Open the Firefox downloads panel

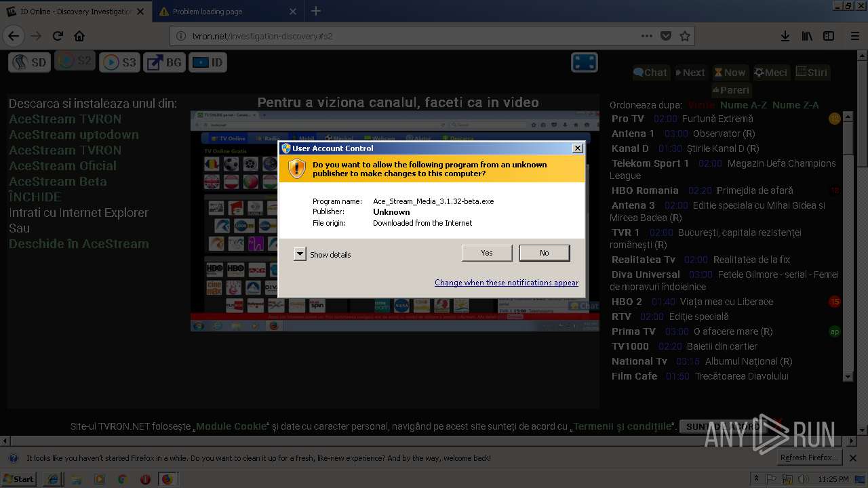pyautogui.click(x=785, y=36)
